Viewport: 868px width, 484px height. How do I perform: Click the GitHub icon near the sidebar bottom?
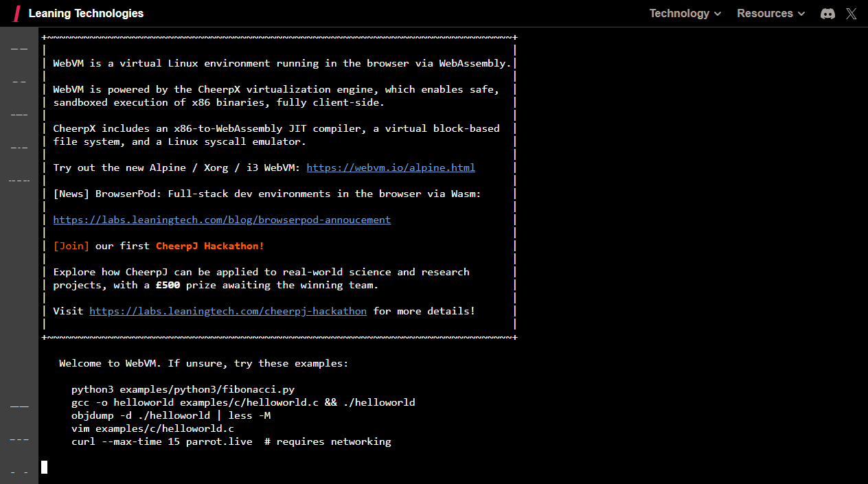click(x=19, y=405)
